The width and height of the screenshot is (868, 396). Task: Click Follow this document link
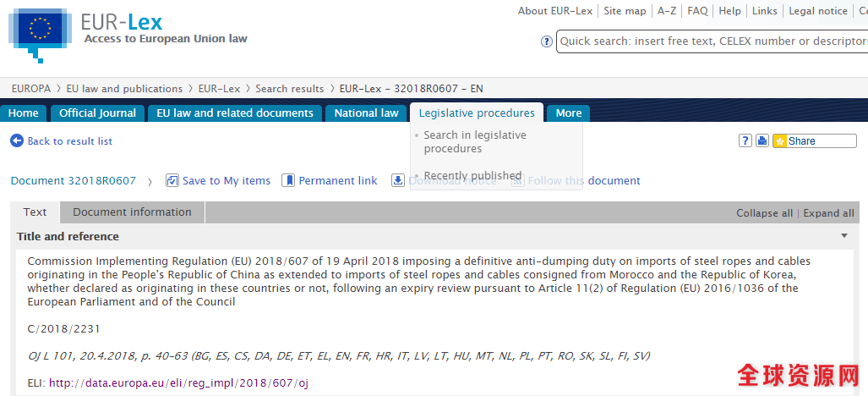coord(584,180)
